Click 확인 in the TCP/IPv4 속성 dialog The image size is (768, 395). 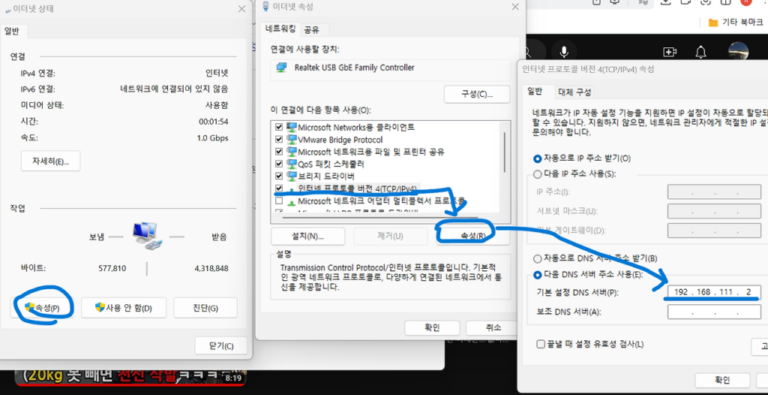(722, 380)
